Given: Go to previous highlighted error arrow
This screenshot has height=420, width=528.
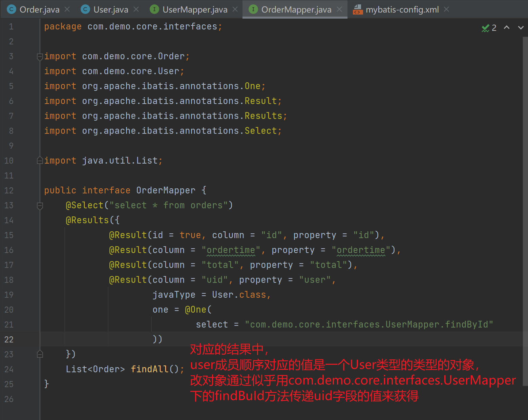Looking at the screenshot, I should click(x=507, y=27).
